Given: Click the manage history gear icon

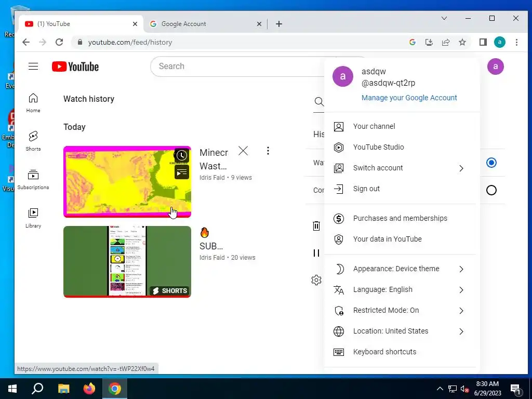Looking at the screenshot, I should point(316,280).
